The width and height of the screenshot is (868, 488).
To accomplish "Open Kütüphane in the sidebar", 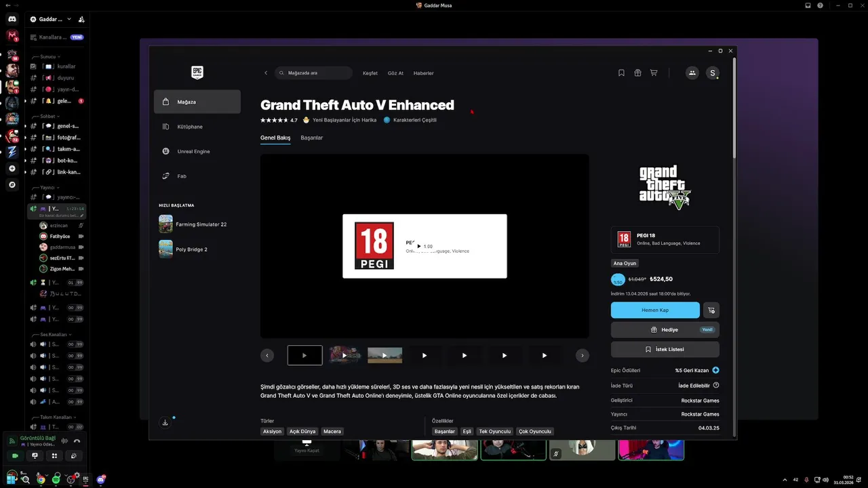I will point(197,127).
